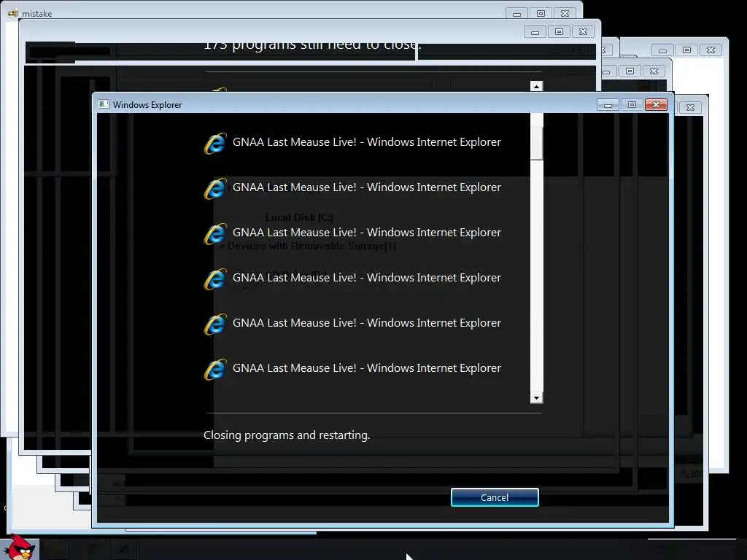Close the Windows Explorer dialog with red X
This screenshot has width=747, height=560.
656,105
